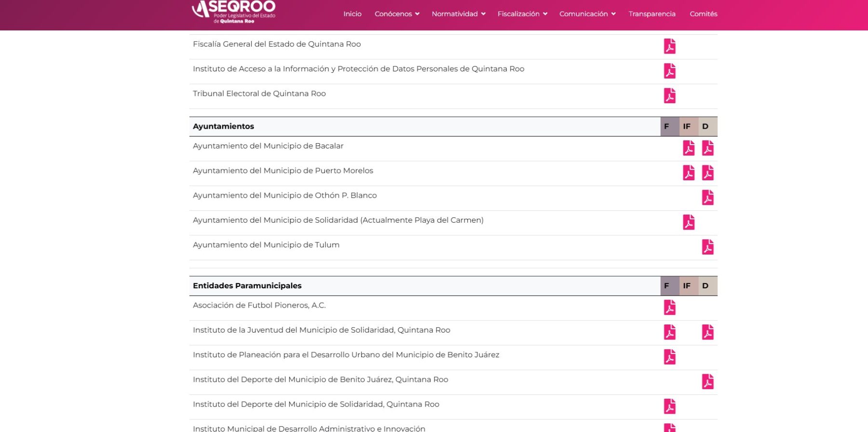Expand the Conócenos dropdown menu
The width and height of the screenshot is (868, 432).
click(396, 14)
